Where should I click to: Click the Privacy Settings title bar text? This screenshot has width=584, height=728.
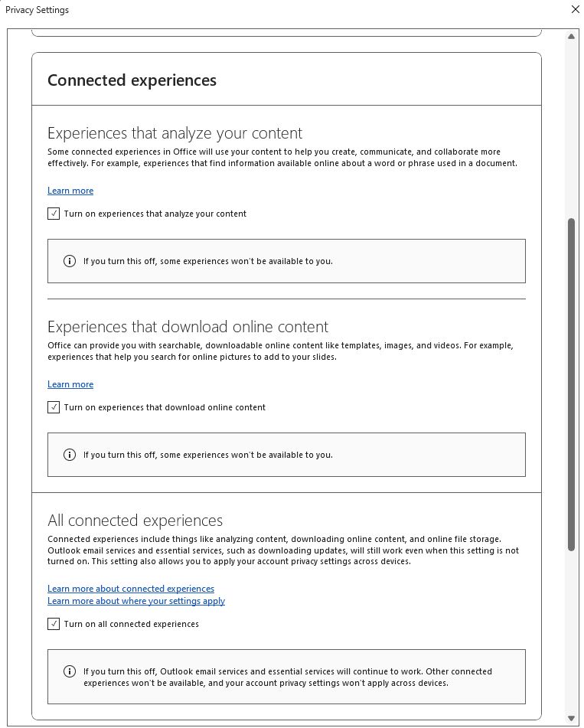(x=38, y=9)
